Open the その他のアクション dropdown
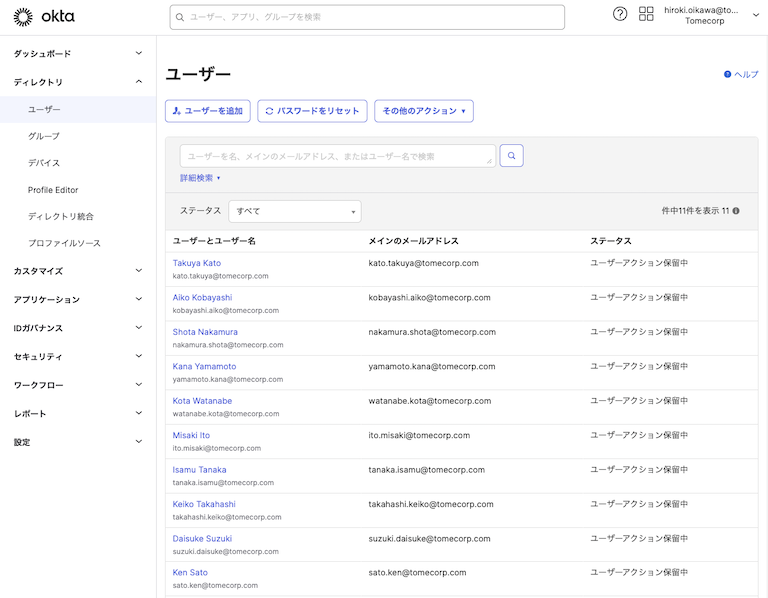Image resolution: width=768 pixels, height=598 pixels. (x=423, y=111)
